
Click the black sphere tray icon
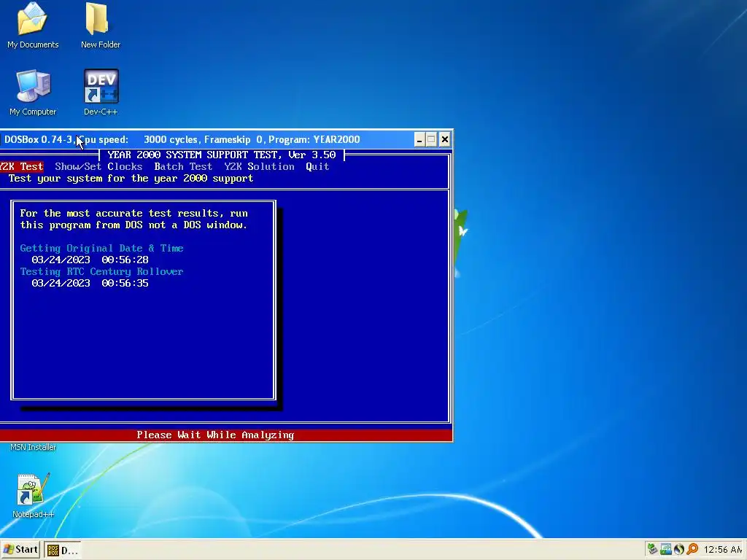tap(679, 549)
